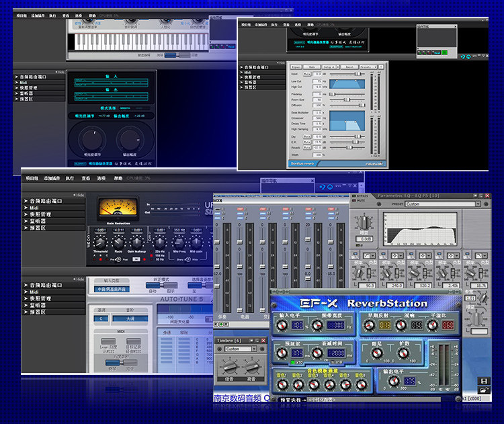Open 添加插件 menu in the bottom-left window

52,178
